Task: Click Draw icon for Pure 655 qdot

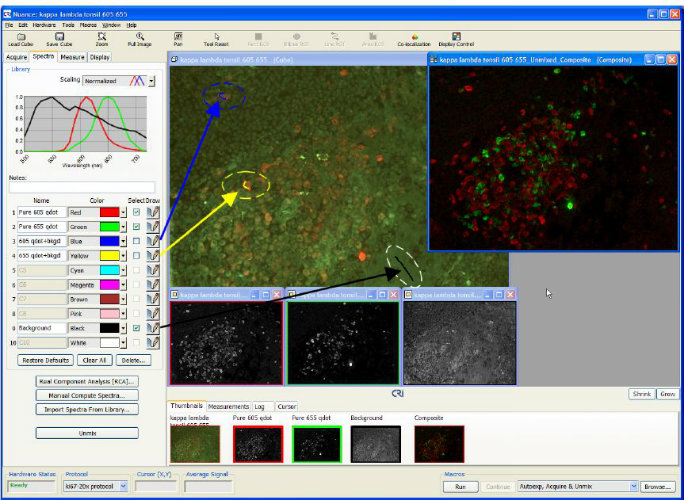Action: (153, 227)
